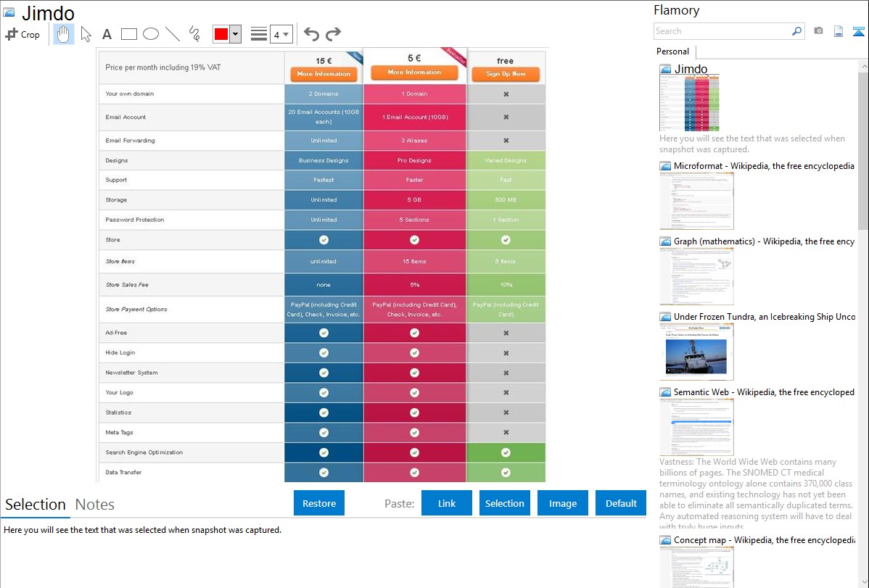Click the snapshot icon beside the Jimdo heading

tap(9, 12)
